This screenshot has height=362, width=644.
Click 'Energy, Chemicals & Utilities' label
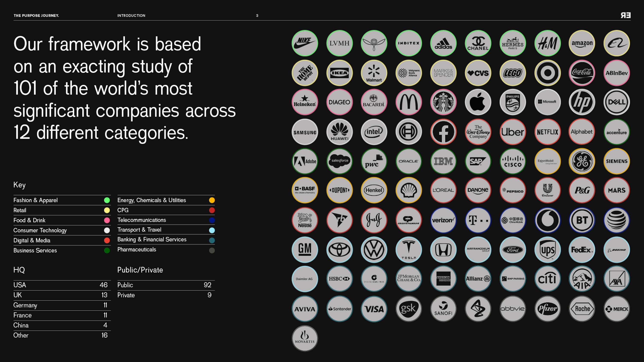coord(152,200)
